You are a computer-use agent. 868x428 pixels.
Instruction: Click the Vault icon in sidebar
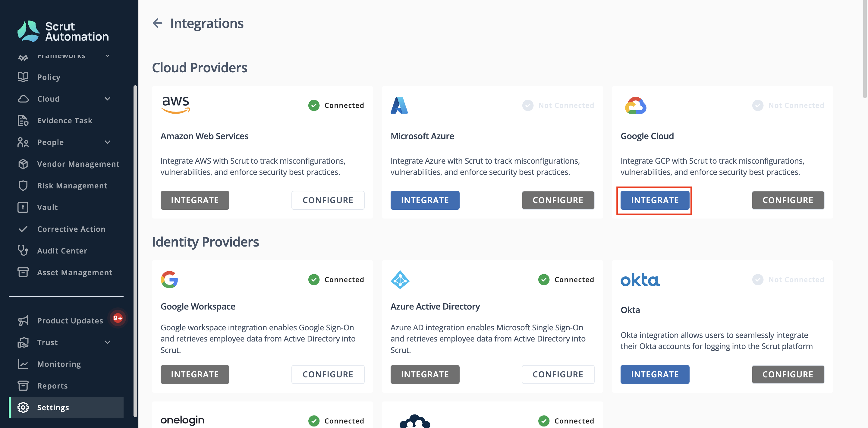(23, 207)
